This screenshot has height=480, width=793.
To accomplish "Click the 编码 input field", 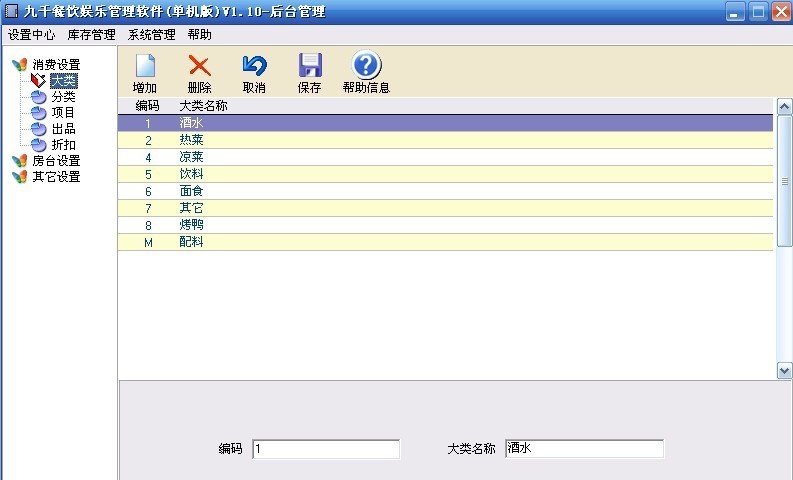I will coord(326,449).
